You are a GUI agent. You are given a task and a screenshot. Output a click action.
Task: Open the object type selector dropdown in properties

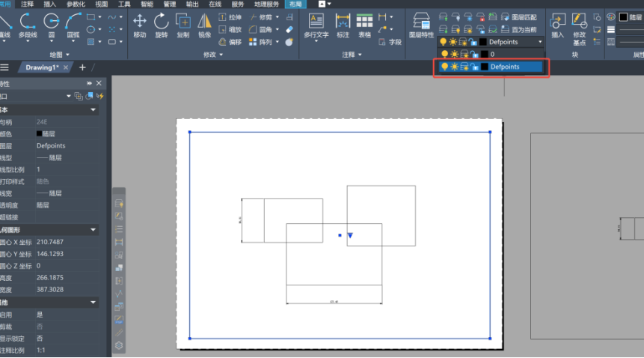pos(69,96)
